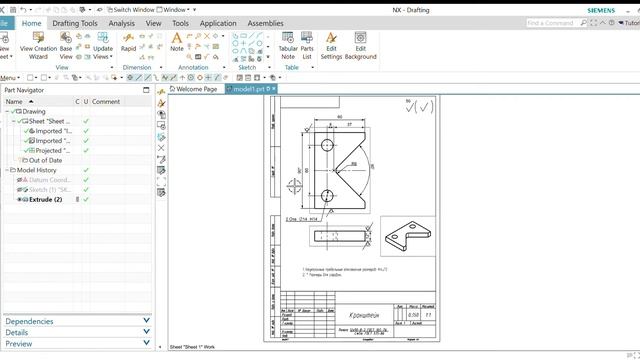Expand the View group options arrow

click(x=112, y=67)
